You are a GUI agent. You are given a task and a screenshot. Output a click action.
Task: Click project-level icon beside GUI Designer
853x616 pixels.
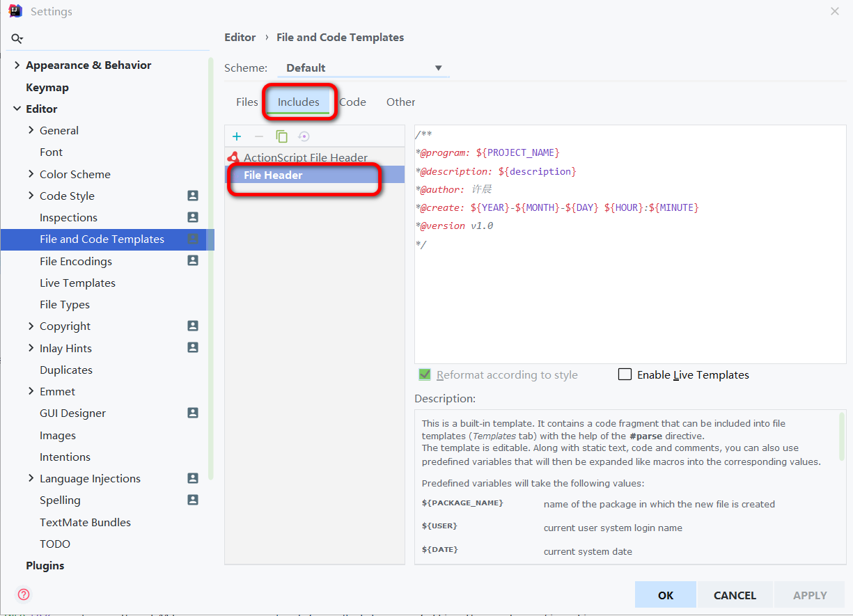pyautogui.click(x=193, y=413)
